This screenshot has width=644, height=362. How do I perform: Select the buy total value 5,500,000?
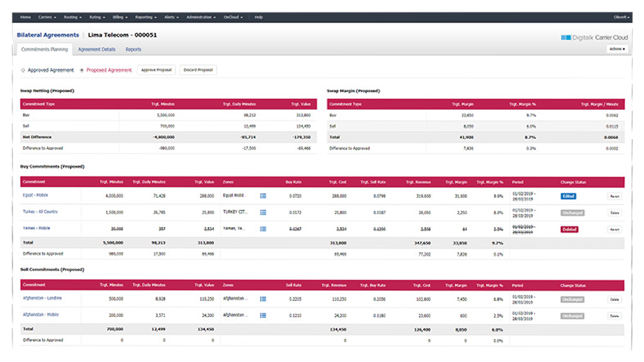[113, 243]
